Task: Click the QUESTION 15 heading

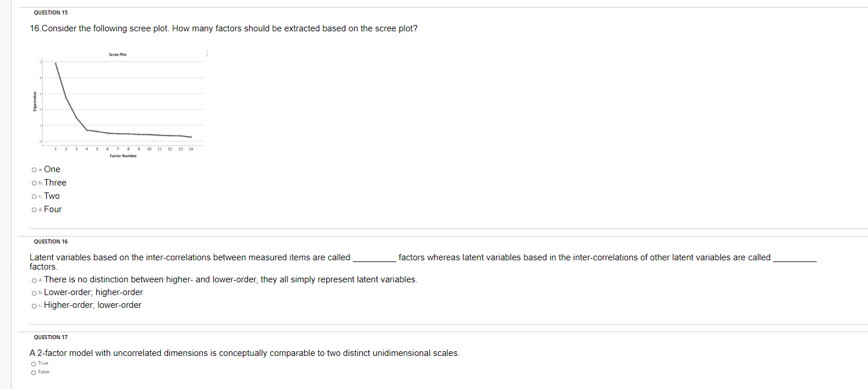Action: point(50,12)
